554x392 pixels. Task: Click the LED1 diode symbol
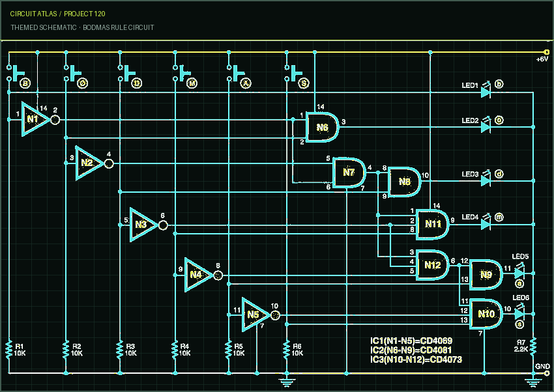486,91
